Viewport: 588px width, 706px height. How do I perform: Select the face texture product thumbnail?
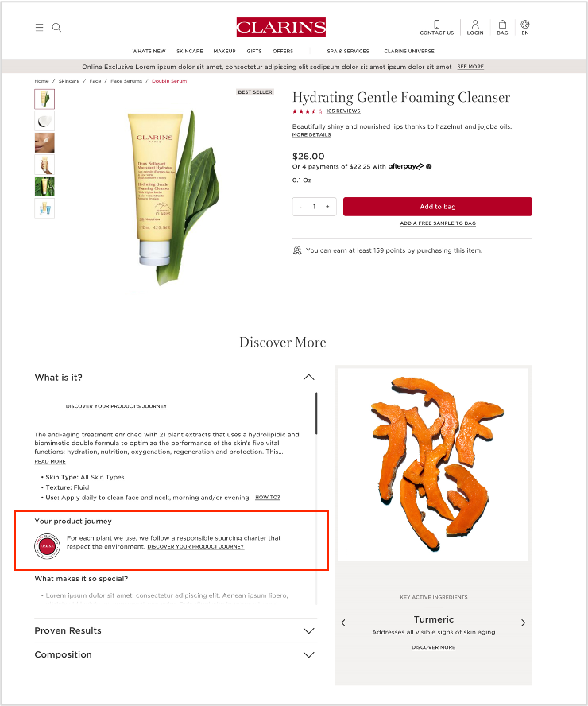(x=44, y=143)
